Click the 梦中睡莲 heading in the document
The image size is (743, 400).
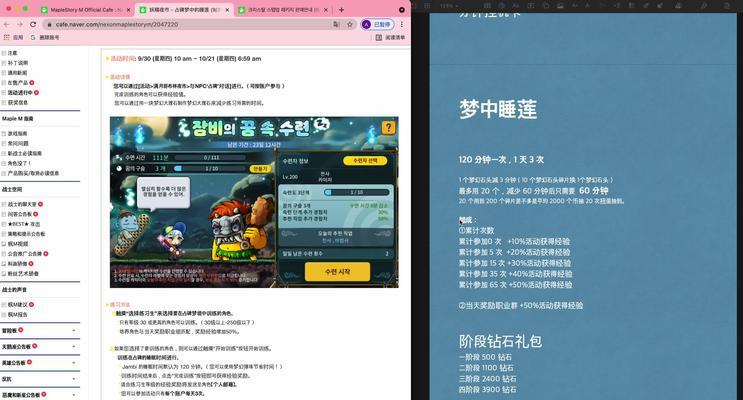click(x=498, y=109)
